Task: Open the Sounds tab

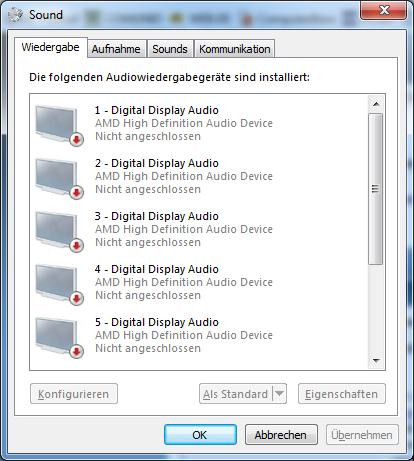Action: tap(170, 49)
